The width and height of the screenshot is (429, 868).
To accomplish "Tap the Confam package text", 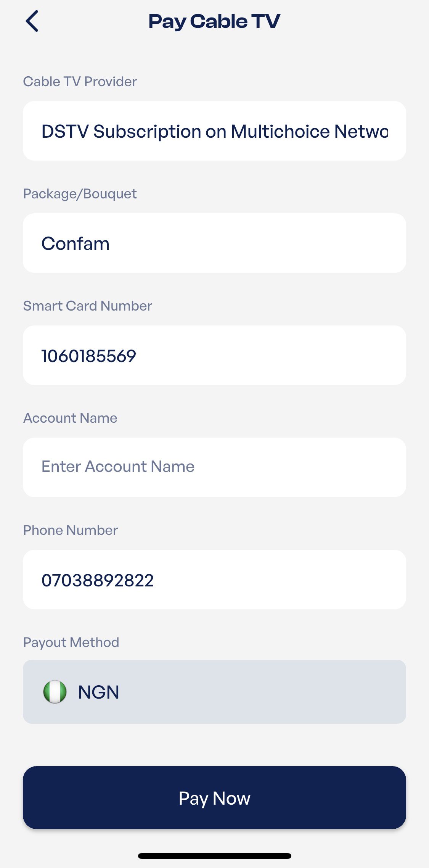I will point(76,243).
